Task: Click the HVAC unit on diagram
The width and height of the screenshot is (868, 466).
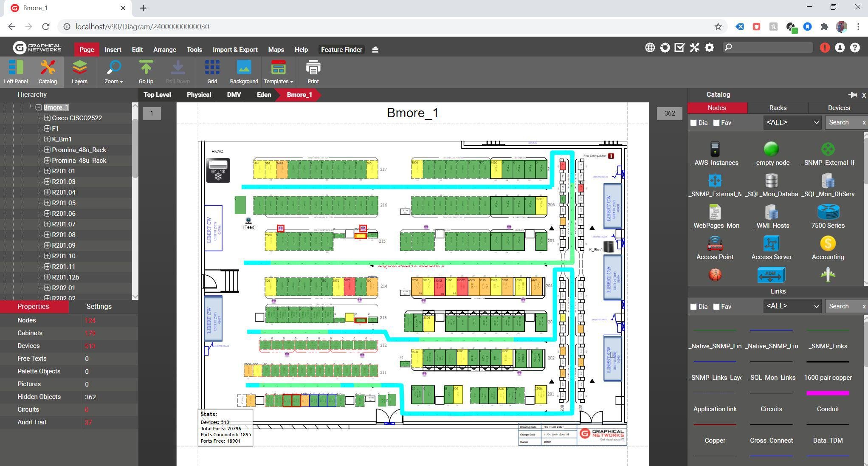Action: pos(218,170)
